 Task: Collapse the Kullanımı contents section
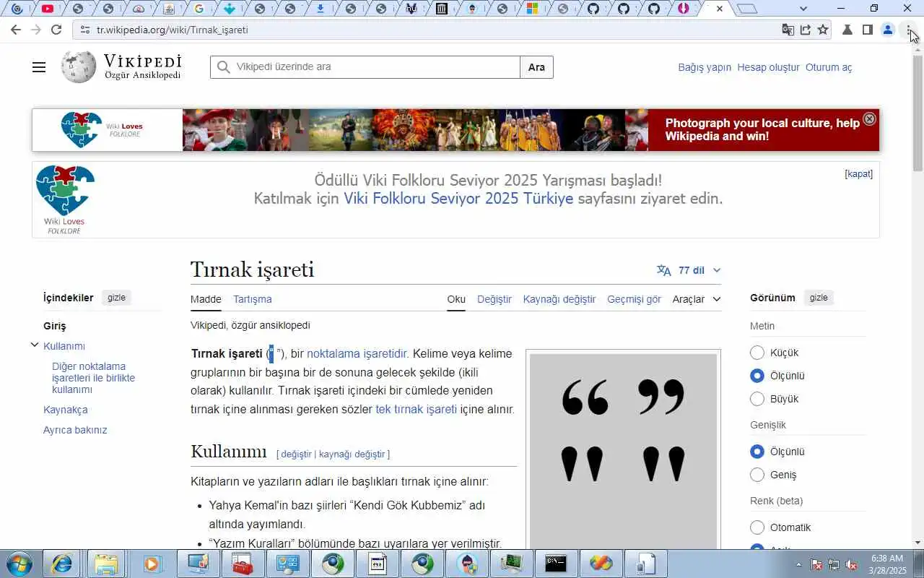(35, 345)
